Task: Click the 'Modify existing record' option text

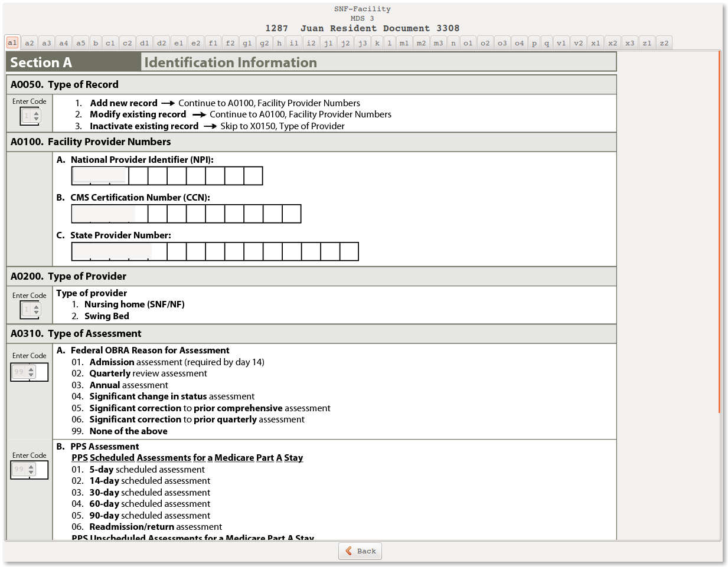Action: 138,114
